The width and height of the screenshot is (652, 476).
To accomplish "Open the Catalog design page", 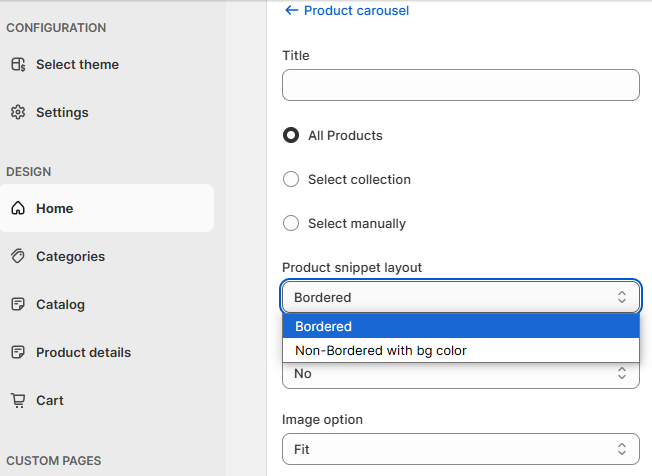I will [x=60, y=304].
